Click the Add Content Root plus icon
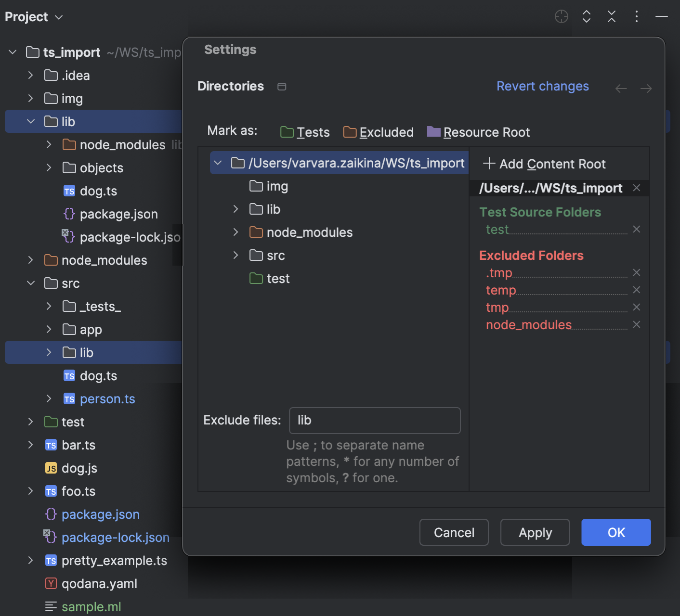This screenshot has width=680, height=616. (489, 164)
